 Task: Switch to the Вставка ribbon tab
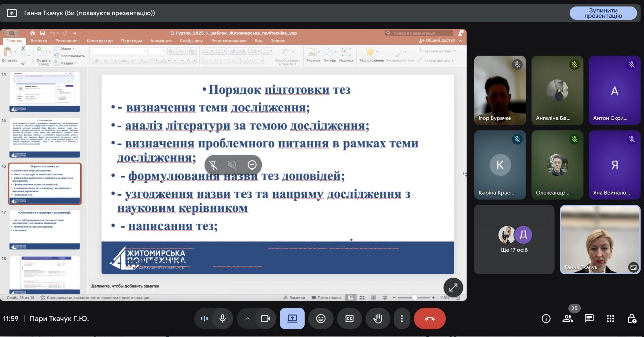[x=39, y=41]
